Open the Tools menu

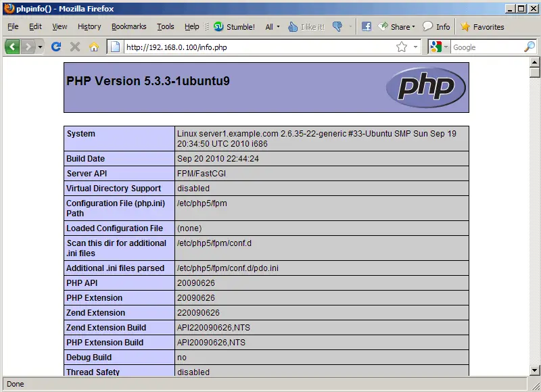click(166, 26)
